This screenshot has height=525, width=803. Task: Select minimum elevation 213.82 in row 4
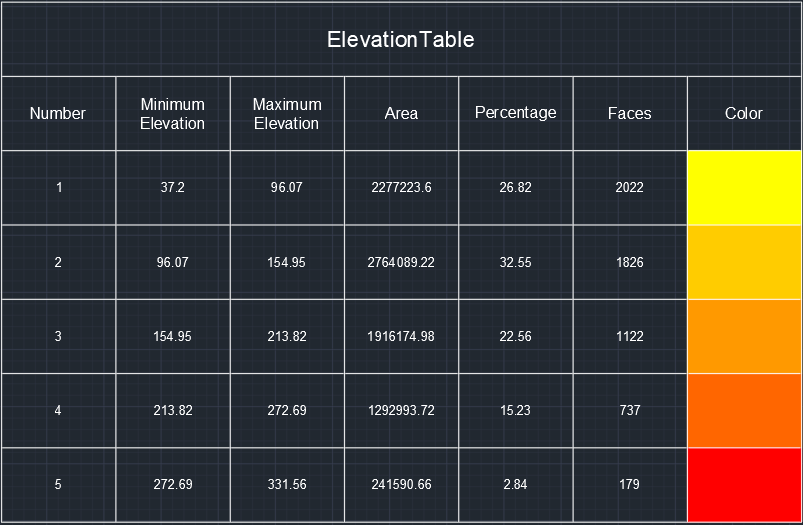(x=173, y=411)
